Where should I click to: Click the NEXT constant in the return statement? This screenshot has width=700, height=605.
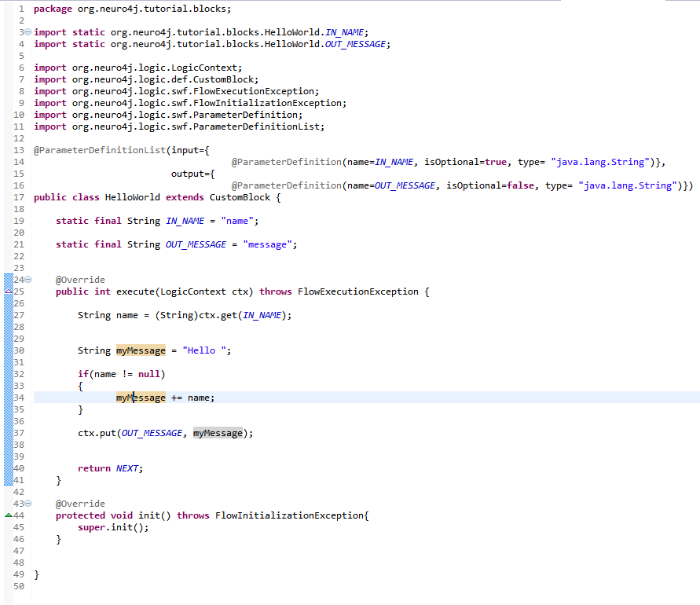tap(127, 468)
